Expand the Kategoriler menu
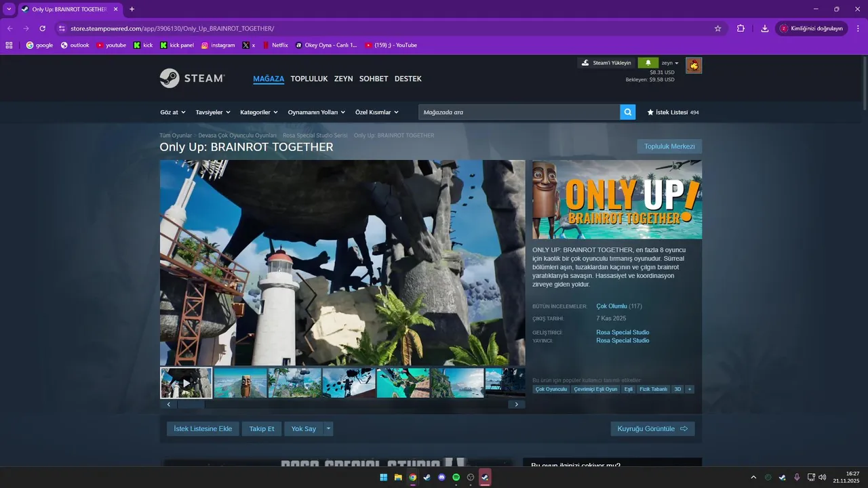 point(259,112)
